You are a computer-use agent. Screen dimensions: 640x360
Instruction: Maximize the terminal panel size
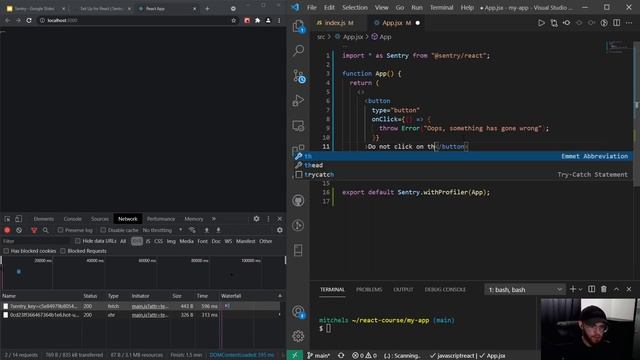point(616,289)
